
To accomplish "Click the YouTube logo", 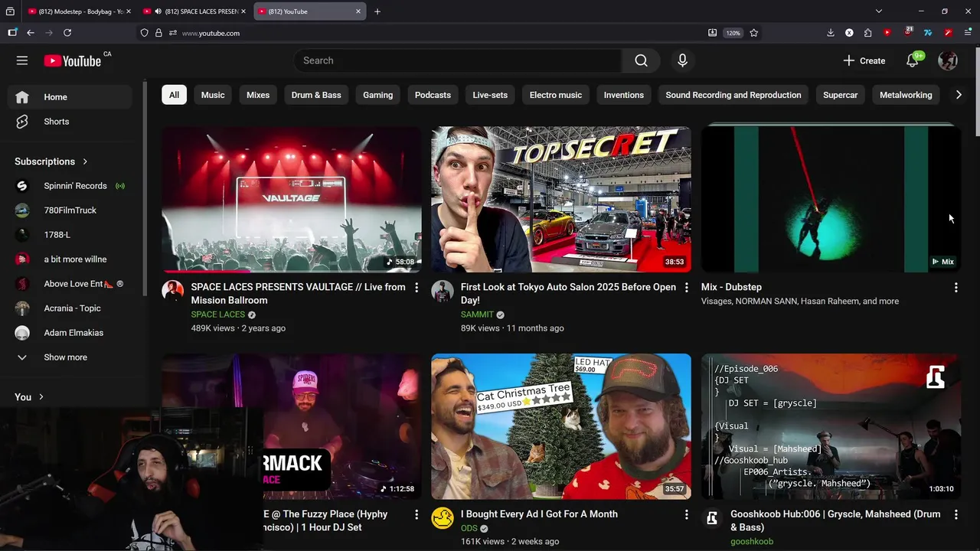I will (x=72, y=60).
